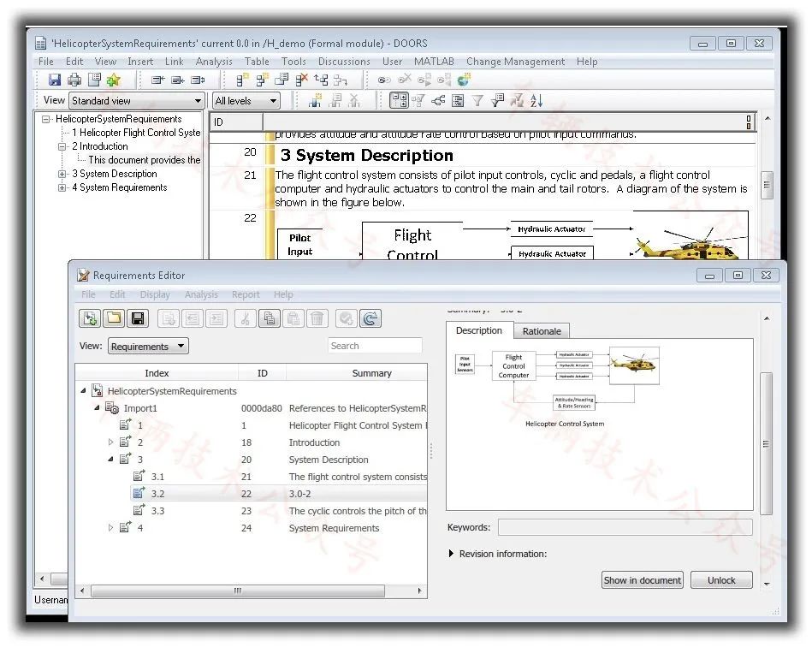Image resolution: width=812 pixels, height=647 pixels.
Task: Open the All levels dropdown in DOORS
Action: [246, 100]
